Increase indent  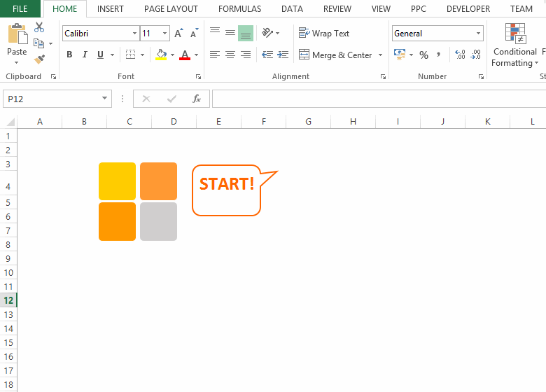coord(283,55)
